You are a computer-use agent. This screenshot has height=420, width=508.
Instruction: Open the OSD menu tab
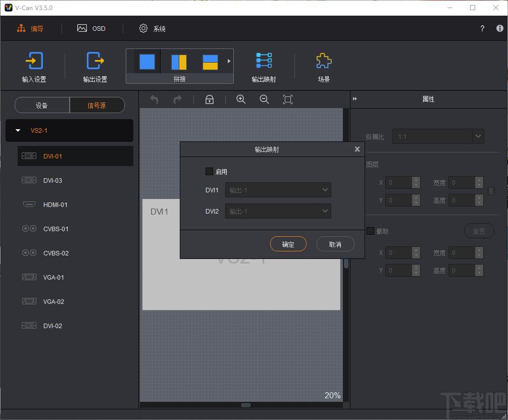tap(91, 28)
